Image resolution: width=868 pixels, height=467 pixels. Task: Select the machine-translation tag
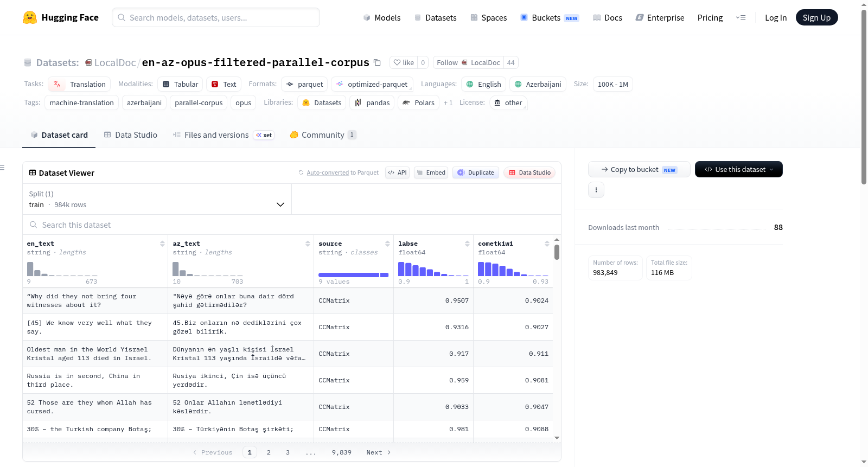click(82, 103)
